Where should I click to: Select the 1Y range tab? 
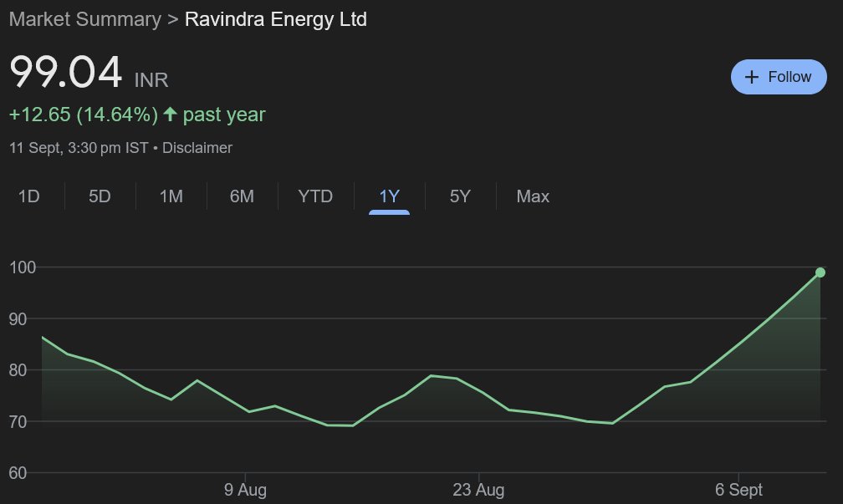point(389,196)
